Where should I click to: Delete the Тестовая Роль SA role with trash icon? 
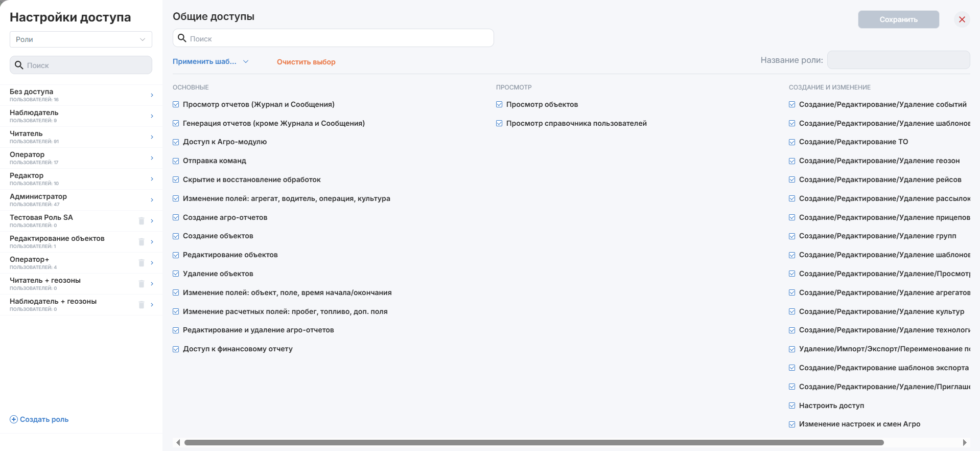(142, 221)
